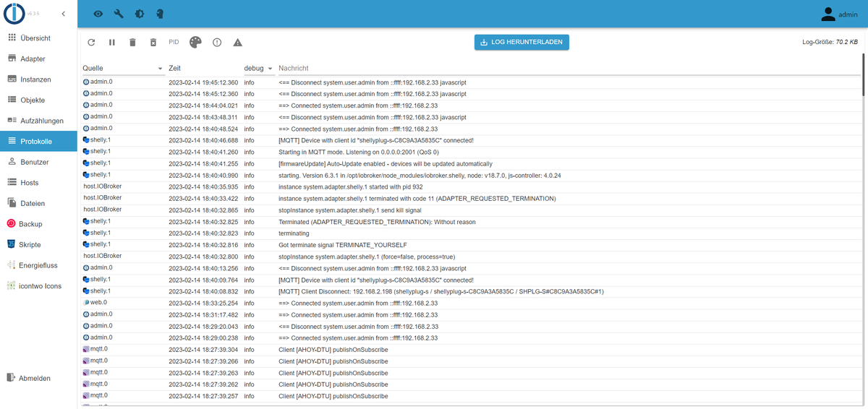Open the debug level dropdown
Image resolution: width=868 pixels, height=409 pixels.
point(258,68)
